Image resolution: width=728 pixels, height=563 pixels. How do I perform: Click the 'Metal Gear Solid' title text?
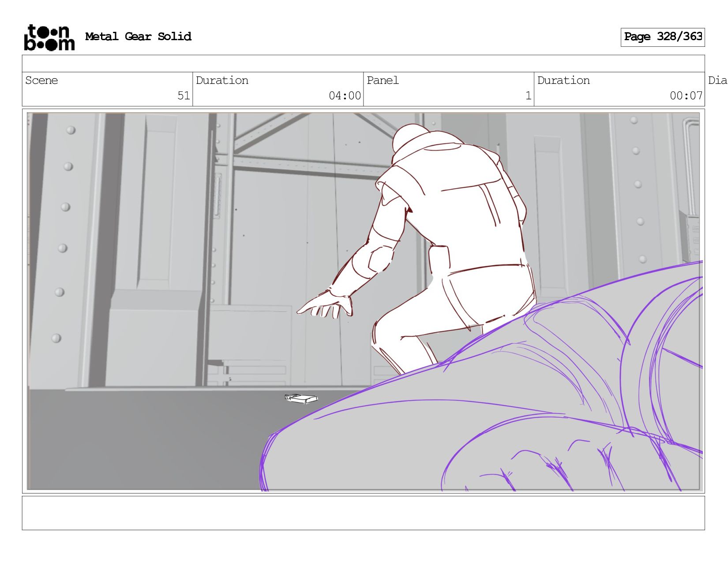138,37
